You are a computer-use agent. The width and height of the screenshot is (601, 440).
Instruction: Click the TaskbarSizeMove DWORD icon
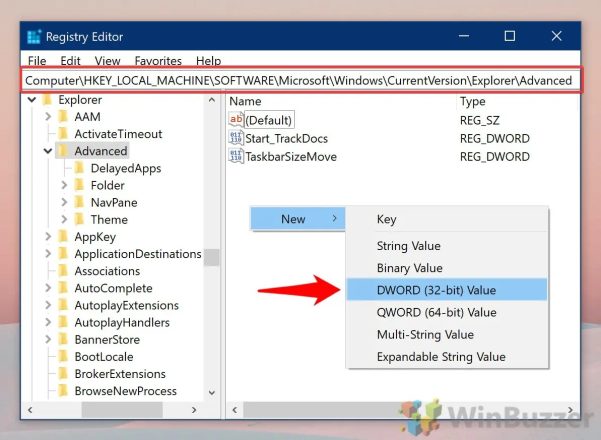point(236,156)
